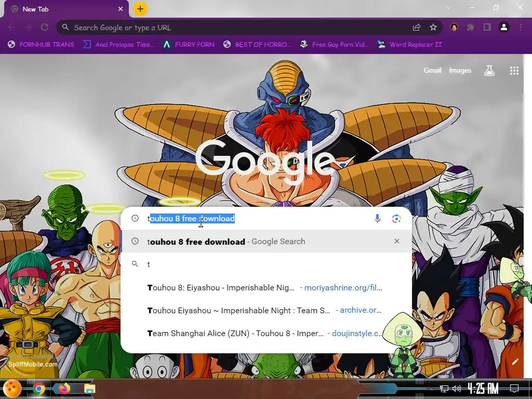Open a new tab with the plus button

[140, 9]
